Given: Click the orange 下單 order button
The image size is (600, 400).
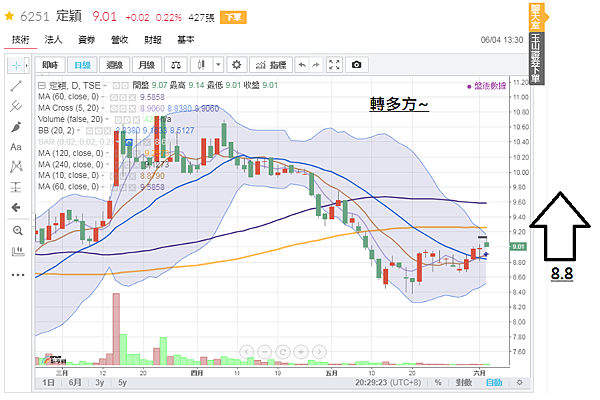Looking at the screenshot, I should point(233,17).
